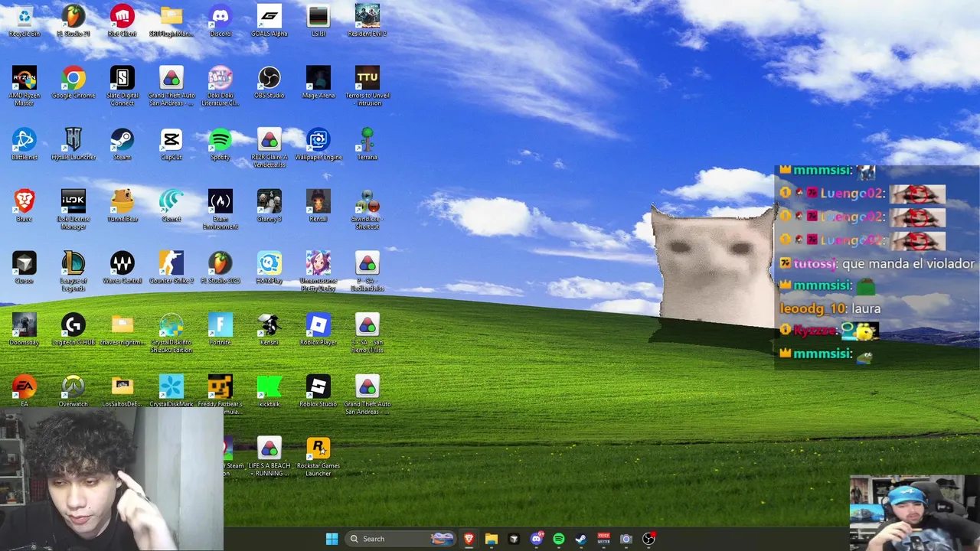Select the Doki Doki Literature Club icon
Screen dimensions: 980x551
point(220,86)
